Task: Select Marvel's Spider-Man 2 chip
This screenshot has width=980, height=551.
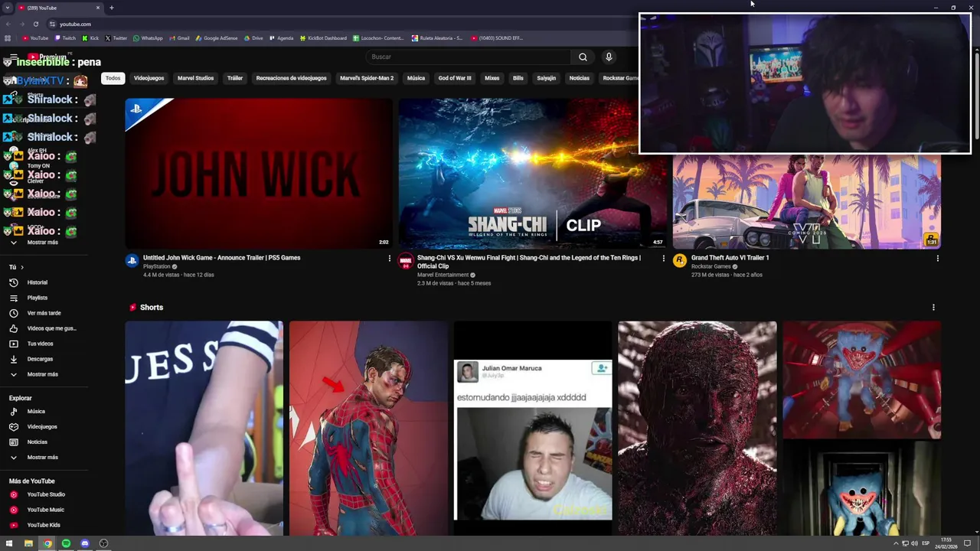Action: point(367,78)
